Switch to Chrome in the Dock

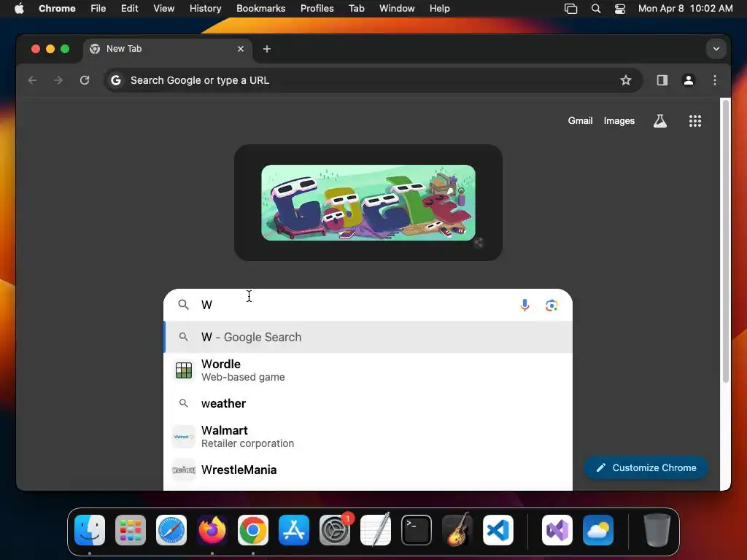[x=253, y=530]
